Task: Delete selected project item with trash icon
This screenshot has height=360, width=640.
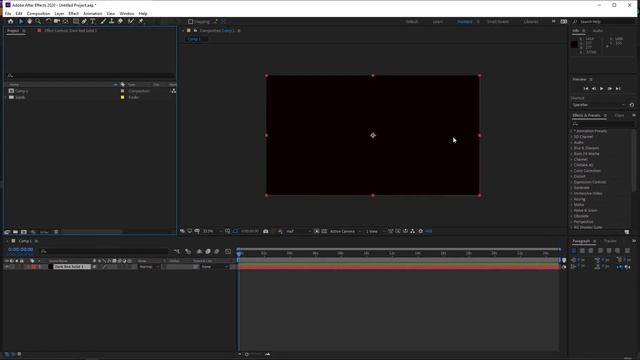Action: coord(56,232)
